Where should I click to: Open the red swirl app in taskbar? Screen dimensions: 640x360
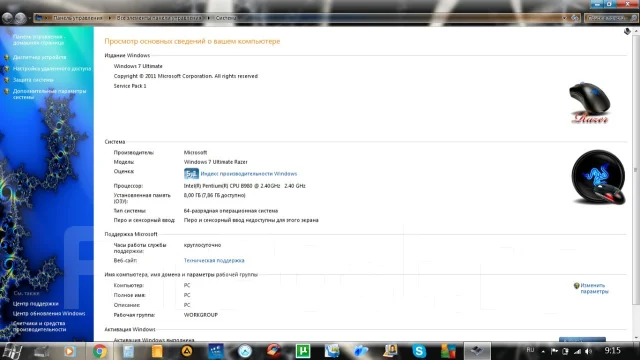click(x=274, y=351)
